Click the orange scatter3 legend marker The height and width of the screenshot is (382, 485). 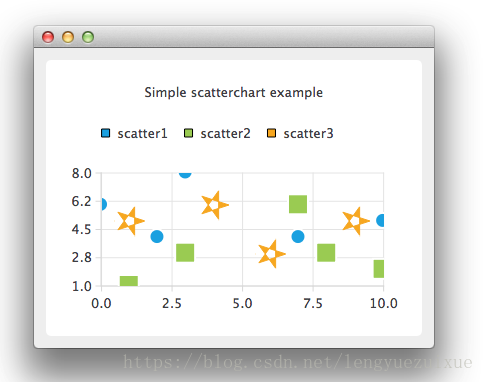pos(271,133)
